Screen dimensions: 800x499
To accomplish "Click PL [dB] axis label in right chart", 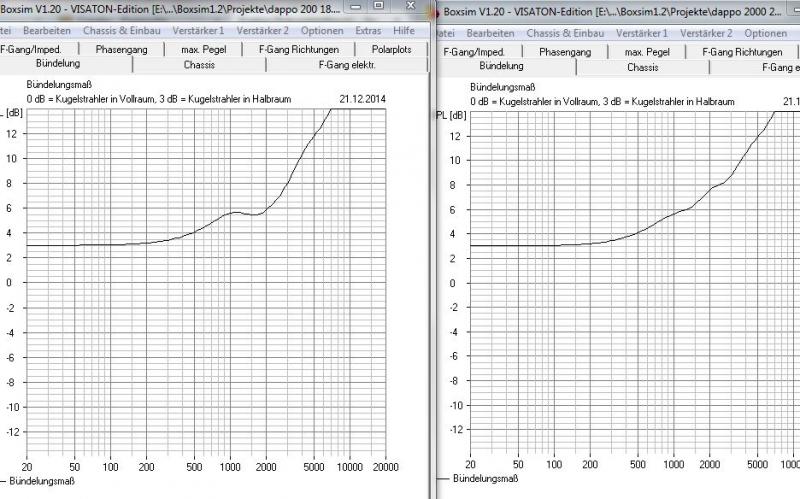I will coord(452,116).
